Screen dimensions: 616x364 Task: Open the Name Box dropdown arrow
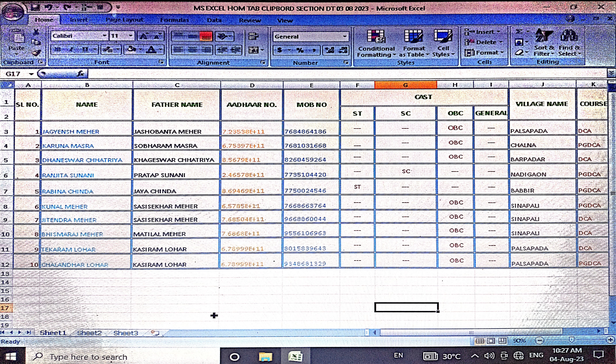point(31,74)
